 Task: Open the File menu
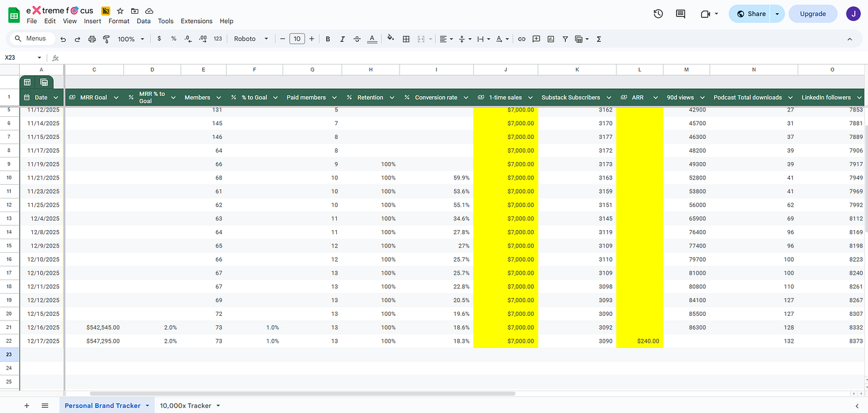pyautogui.click(x=32, y=21)
